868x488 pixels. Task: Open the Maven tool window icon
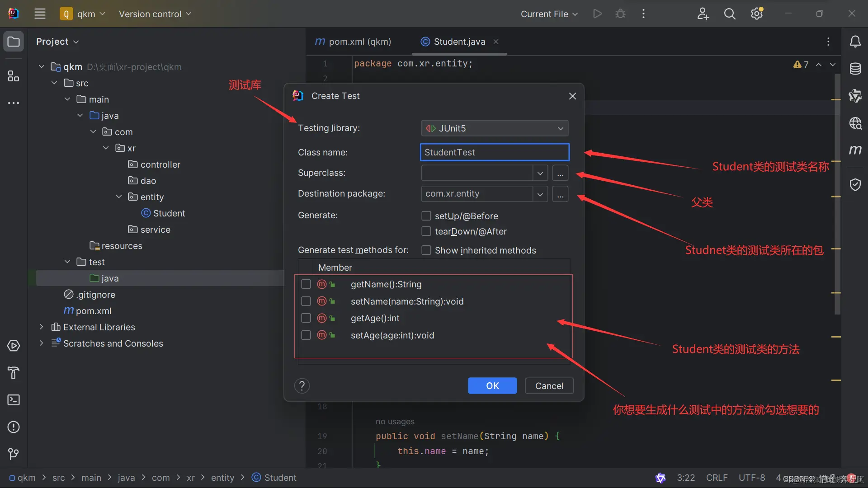point(855,150)
